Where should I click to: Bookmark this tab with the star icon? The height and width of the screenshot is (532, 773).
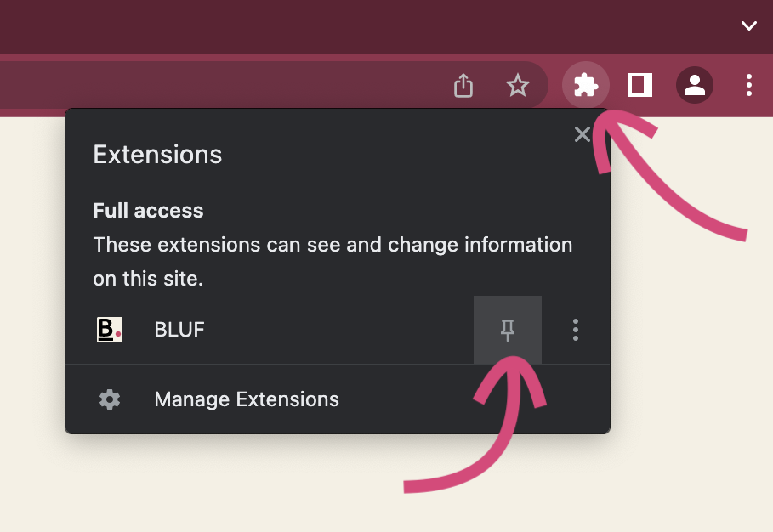[517, 85]
